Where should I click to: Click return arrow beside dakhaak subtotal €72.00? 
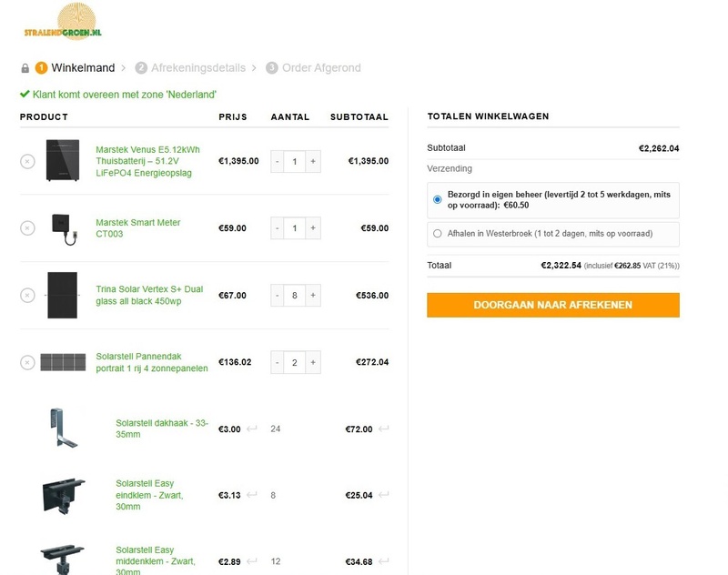383,429
